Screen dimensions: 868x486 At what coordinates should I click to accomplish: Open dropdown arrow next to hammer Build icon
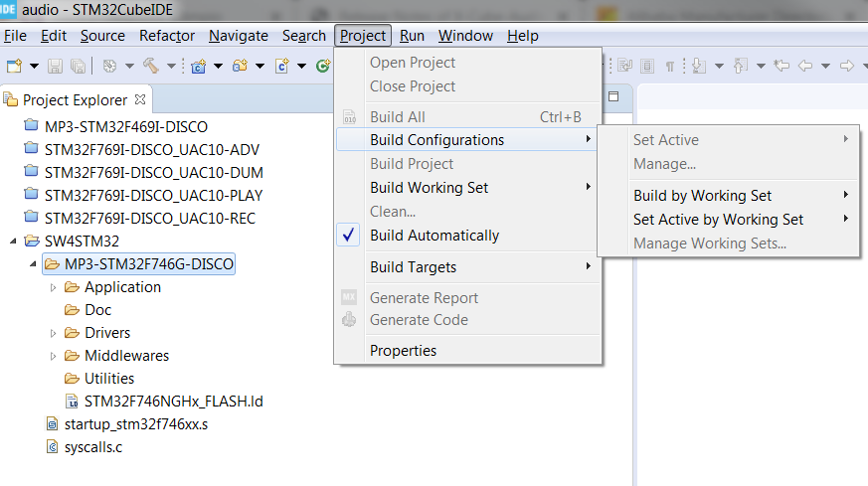click(172, 67)
